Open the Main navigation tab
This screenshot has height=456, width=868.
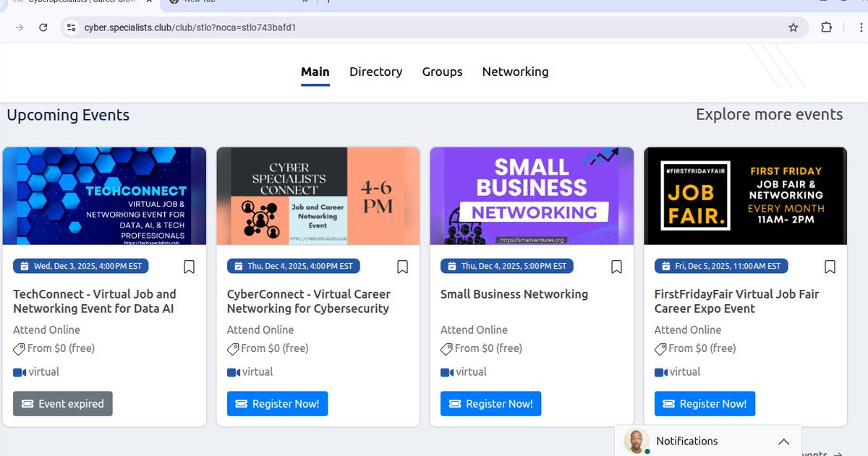(315, 72)
